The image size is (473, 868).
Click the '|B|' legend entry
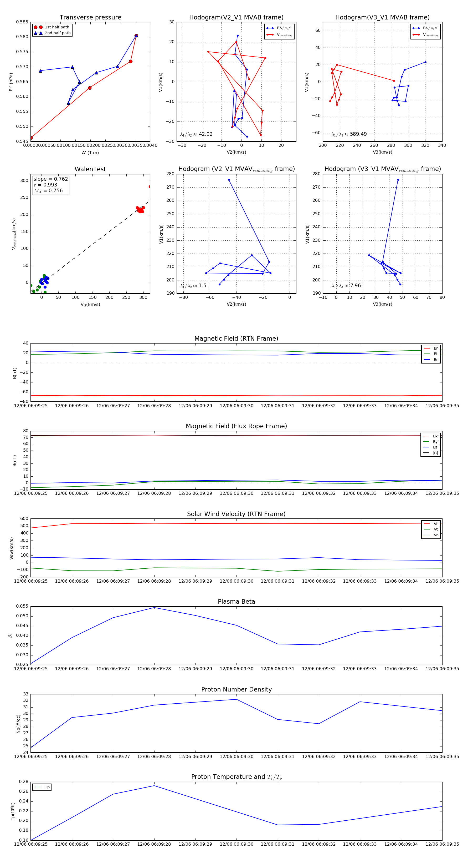[431, 453]
